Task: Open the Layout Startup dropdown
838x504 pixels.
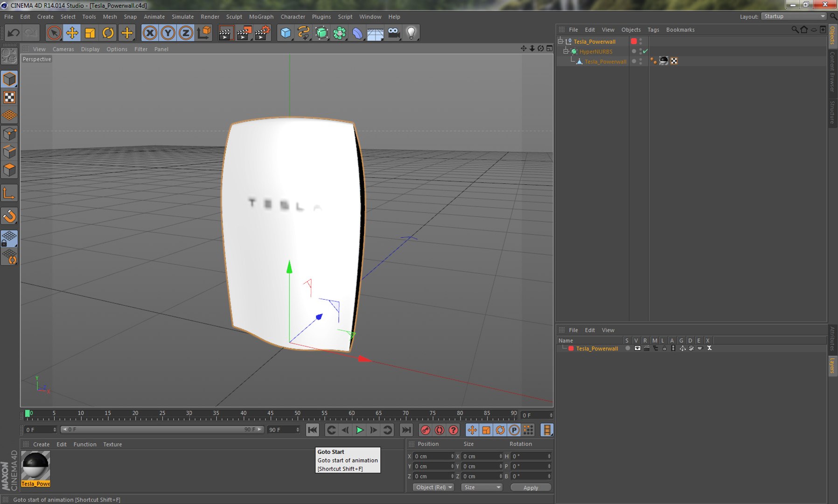Action: 794,16
